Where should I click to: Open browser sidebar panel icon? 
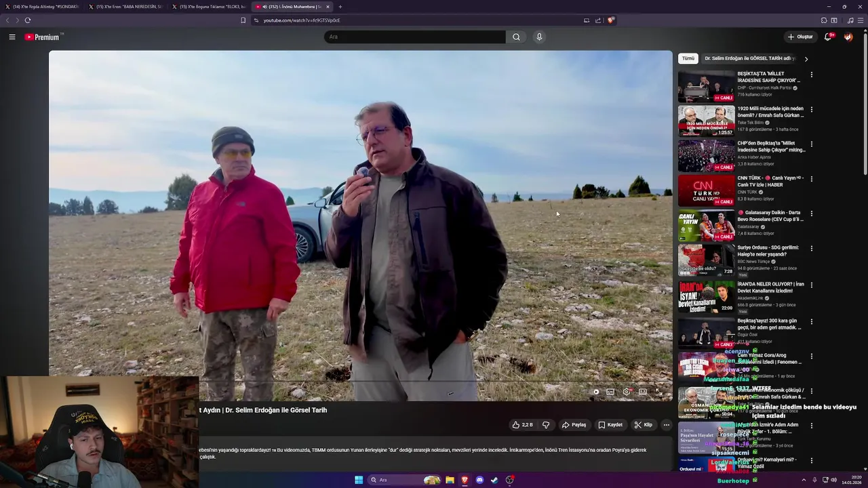pos(834,20)
